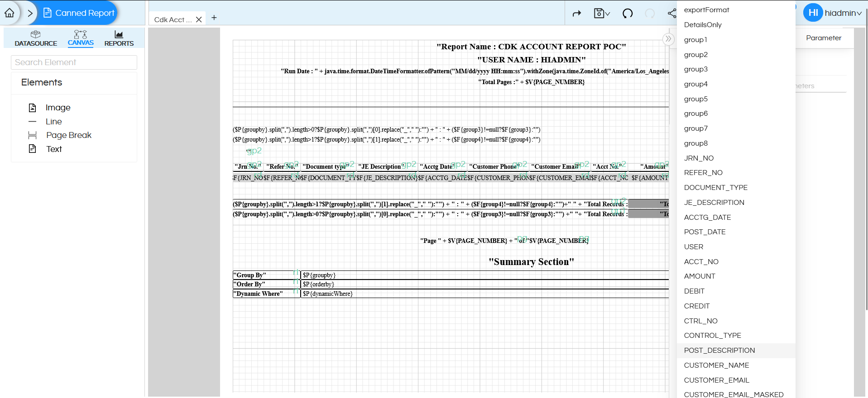Open the Cdk Acct report tab
Screen dimensions: 868x398
click(x=173, y=19)
